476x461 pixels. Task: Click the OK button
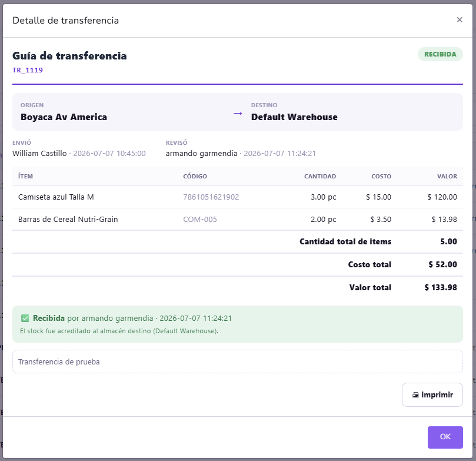[x=445, y=437]
